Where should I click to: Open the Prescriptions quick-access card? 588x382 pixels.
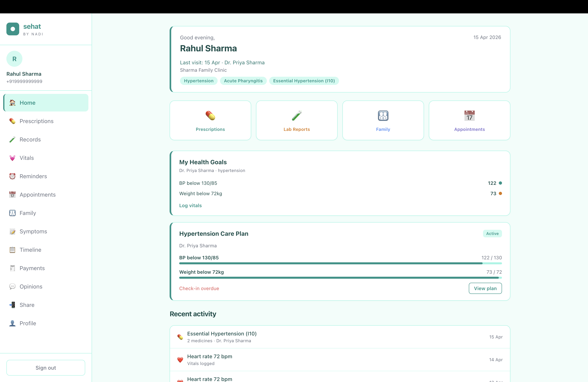(210, 120)
